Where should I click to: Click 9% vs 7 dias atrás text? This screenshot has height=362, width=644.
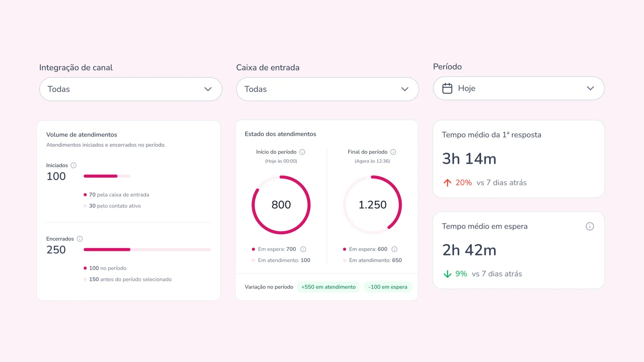pos(489,274)
